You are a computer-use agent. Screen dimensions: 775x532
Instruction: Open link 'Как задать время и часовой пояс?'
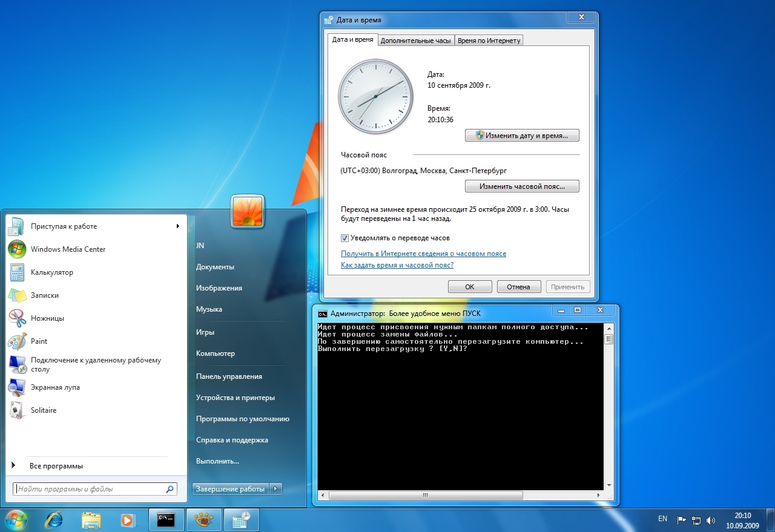click(x=397, y=265)
